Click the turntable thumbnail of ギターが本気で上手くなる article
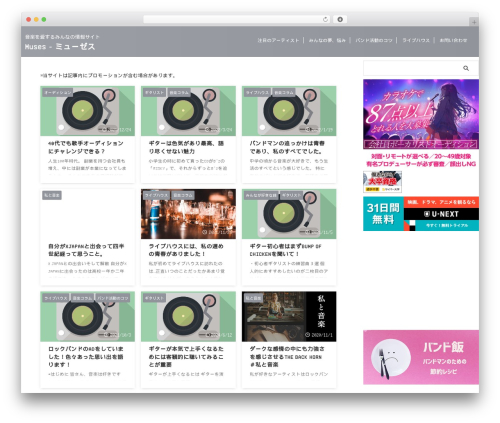Screen dimensions: 500x423 pyautogui.click(x=188, y=318)
